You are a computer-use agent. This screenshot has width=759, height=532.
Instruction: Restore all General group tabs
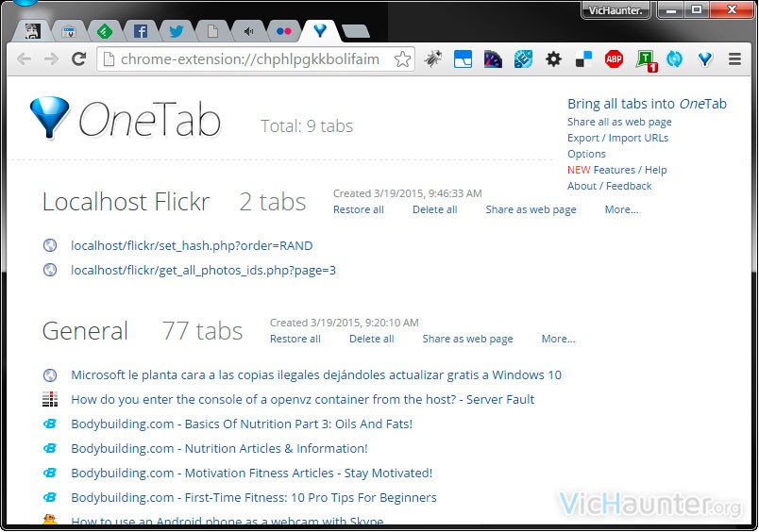(x=295, y=339)
